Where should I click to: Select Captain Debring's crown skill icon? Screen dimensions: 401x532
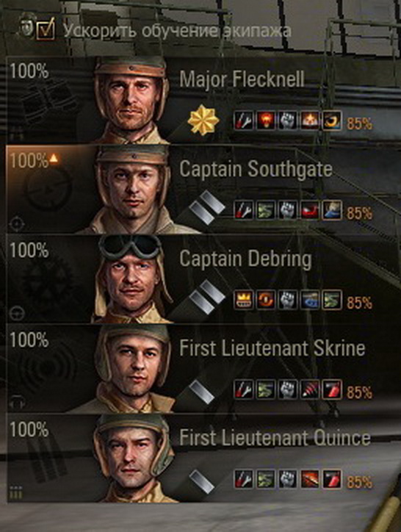click(244, 300)
